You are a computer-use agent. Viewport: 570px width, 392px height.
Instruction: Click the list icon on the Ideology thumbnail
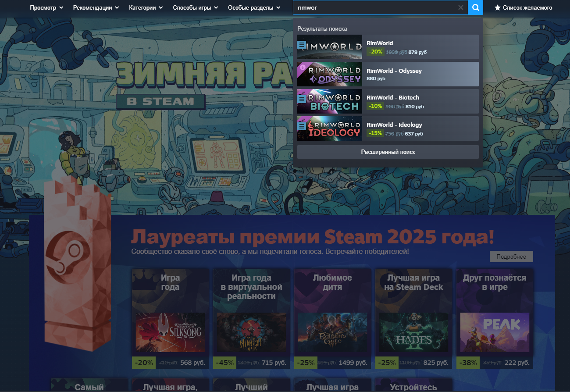coord(301,126)
